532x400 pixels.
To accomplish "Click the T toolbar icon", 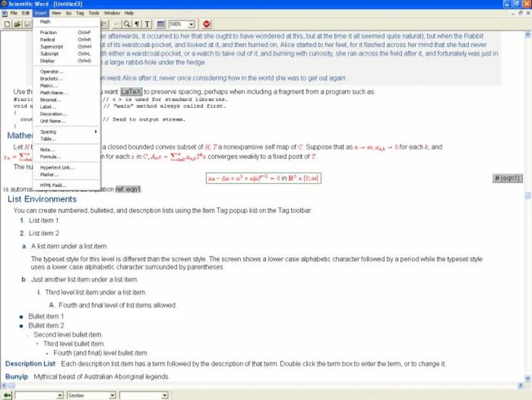I will pyautogui.click(x=147, y=24).
